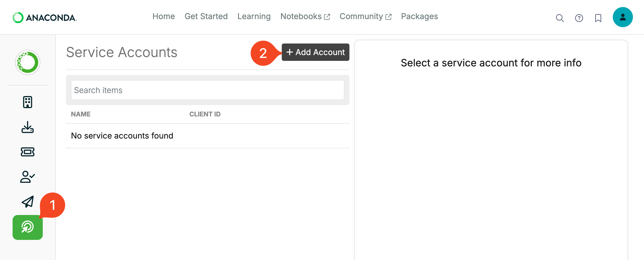This screenshot has width=644, height=260.
Task: Click the bookmark icon in header
Action: tap(598, 18)
